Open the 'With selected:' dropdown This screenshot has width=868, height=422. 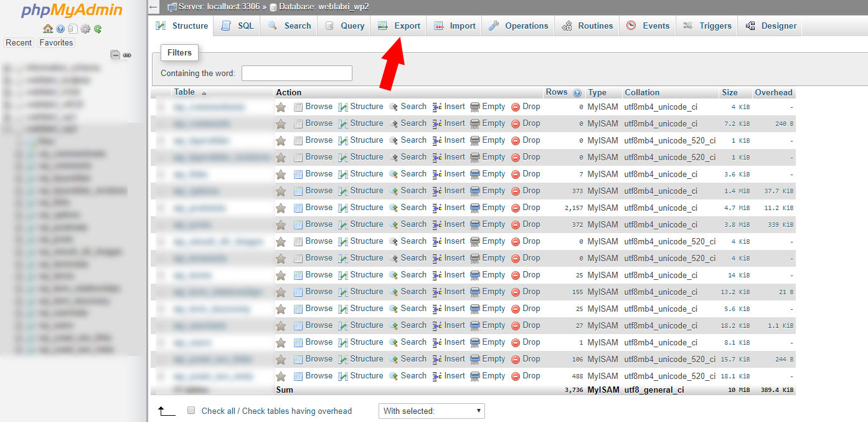(432, 411)
